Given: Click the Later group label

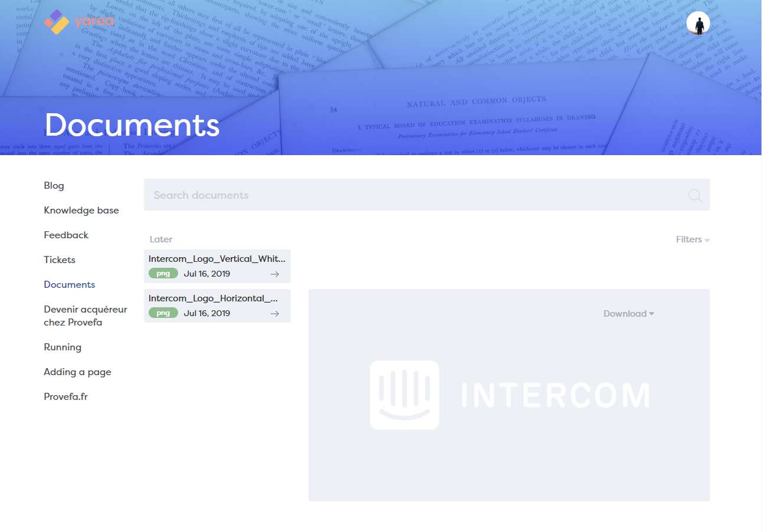Looking at the screenshot, I should point(161,239).
